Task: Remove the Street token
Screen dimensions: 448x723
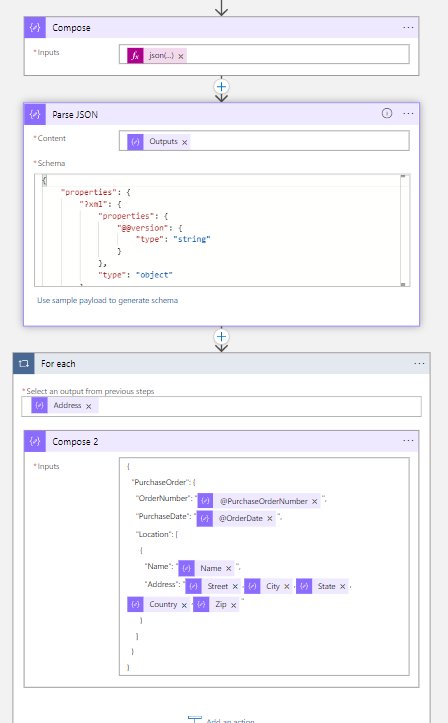Action: tap(235, 587)
